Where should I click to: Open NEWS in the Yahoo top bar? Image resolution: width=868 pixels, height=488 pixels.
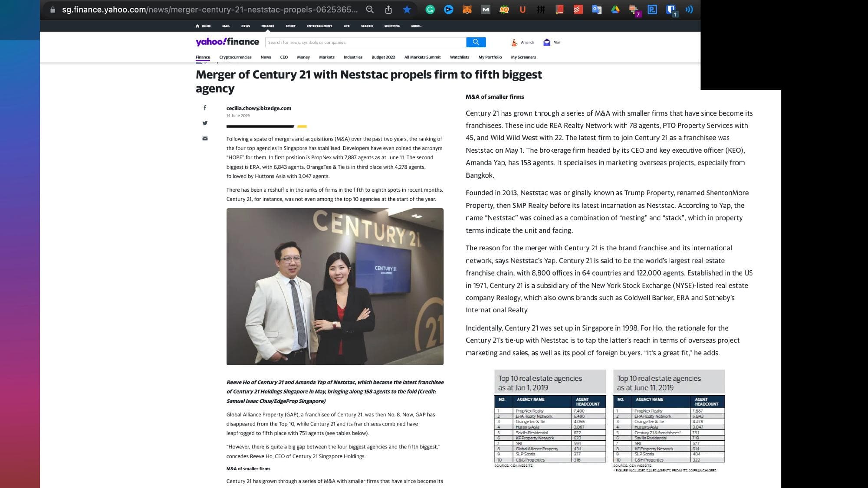tap(246, 26)
